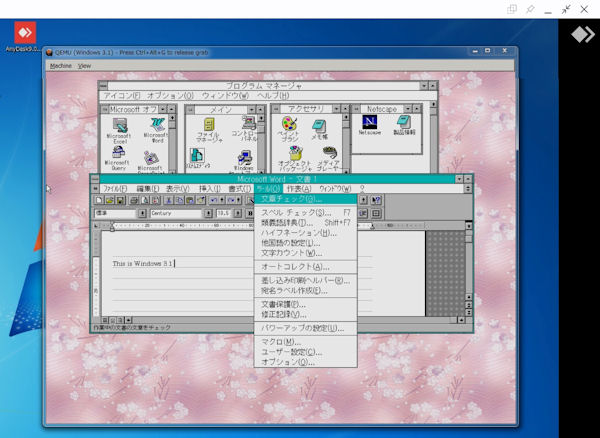Click the Cut scissors icon in Word toolbar
Screen dimensions: 600x438
coord(168,200)
